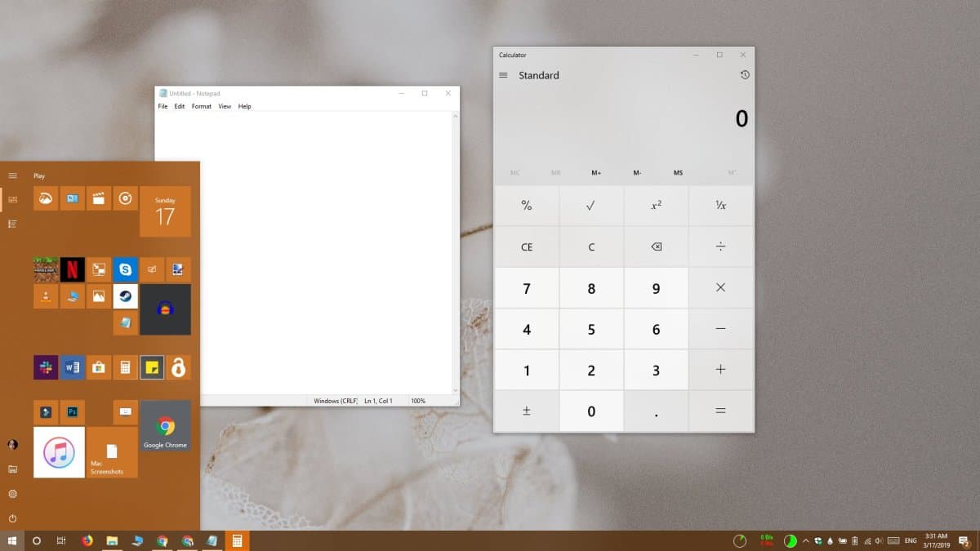This screenshot has height=551, width=980.
Task: Open Calculator's navigation hamburger menu
Action: point(503,74)
